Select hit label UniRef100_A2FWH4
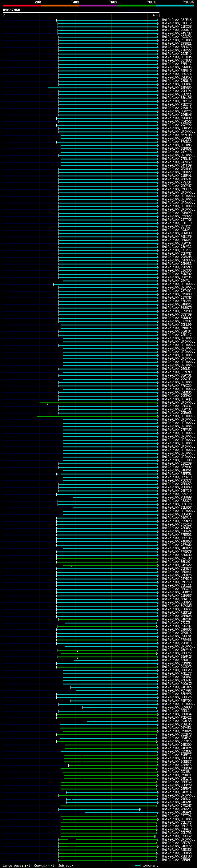The height and width of the screenshot is (868, 197). (176, 860)
